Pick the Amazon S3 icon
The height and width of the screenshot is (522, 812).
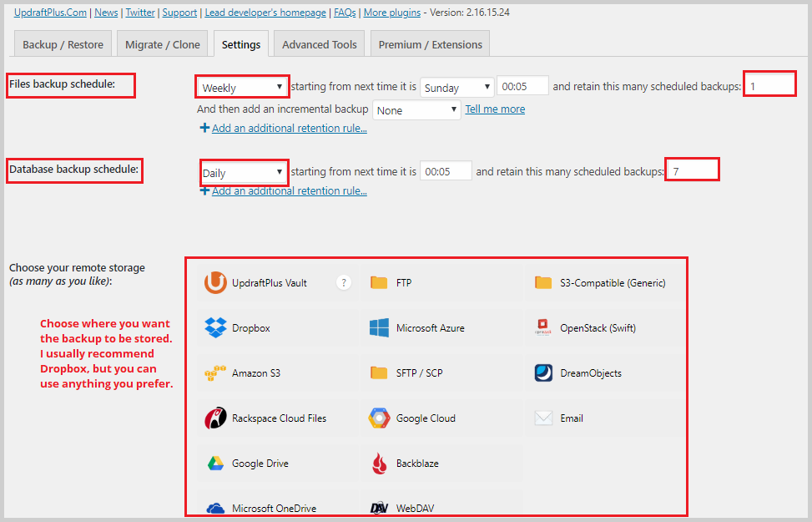pyautogui.click(x=215, y=372)
